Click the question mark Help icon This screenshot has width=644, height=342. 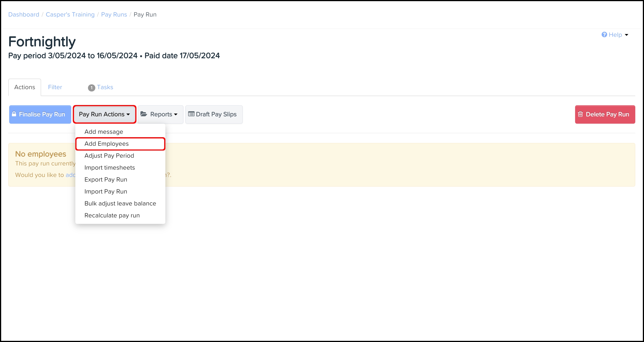pyautogui.click(x=604, y=35)
